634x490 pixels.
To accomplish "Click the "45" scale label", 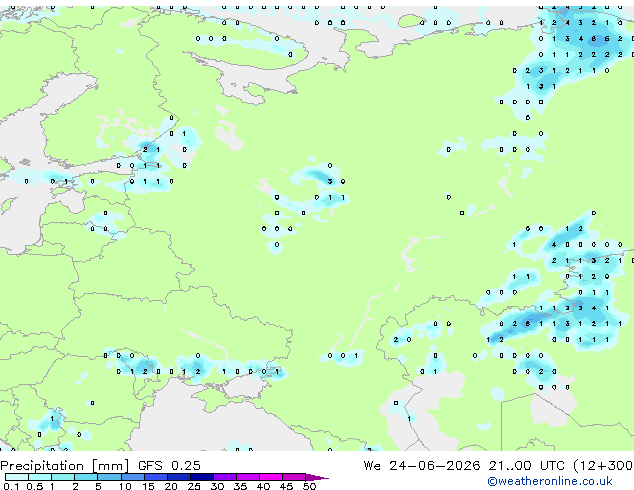I will click(x=286, y=486).
